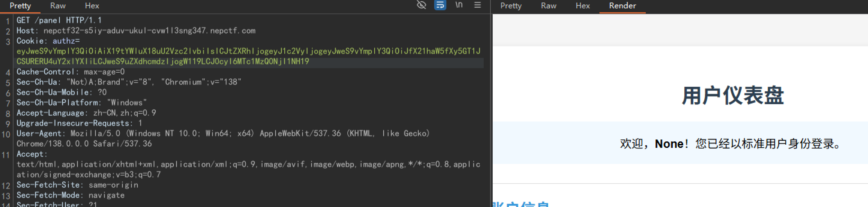This screenshot has height=207, width=868.
Task: Toggle the word wrap icon
Action: [x=440, y=5]
